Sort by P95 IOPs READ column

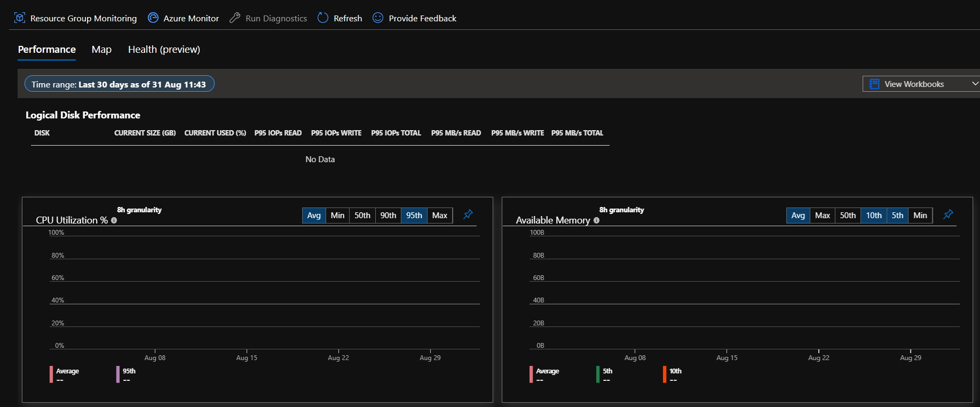pyautogui.click(x=278, y=133)
